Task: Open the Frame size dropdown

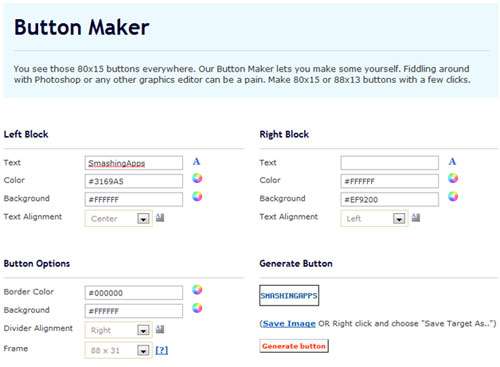Action: [x=119, y=350]
